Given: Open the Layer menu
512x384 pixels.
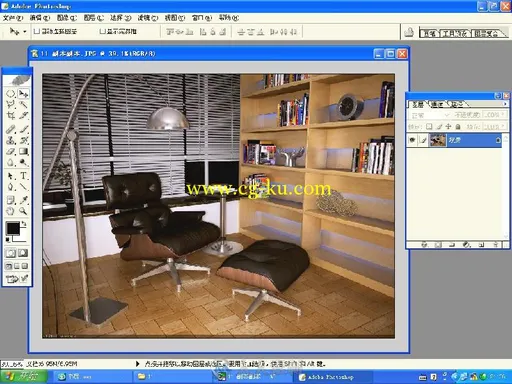Looking at the screenshot, I should (94, 18).
